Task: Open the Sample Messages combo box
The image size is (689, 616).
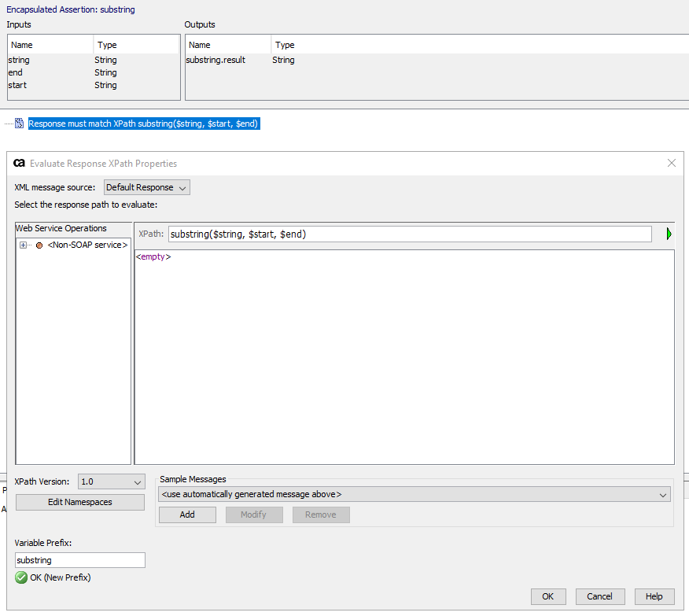Action: [414, 494]
